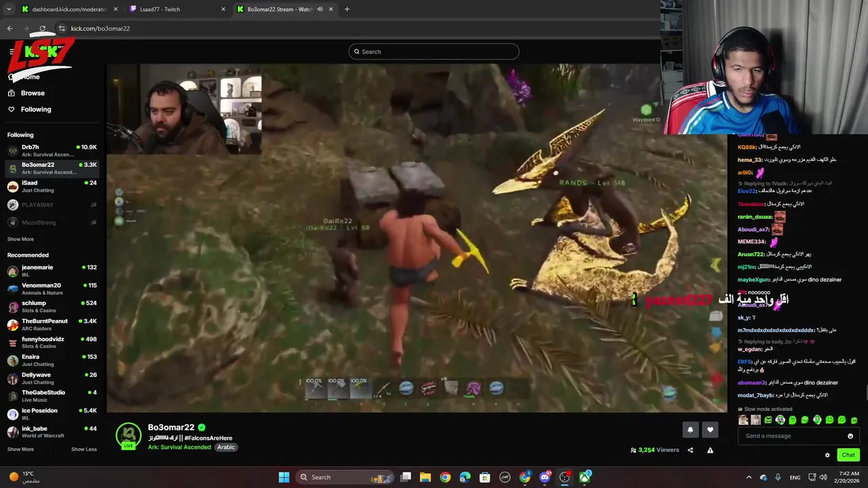This screenshot has width=868, height=488.
Task: Share the stream using share icon
Action: click(690, 450)
